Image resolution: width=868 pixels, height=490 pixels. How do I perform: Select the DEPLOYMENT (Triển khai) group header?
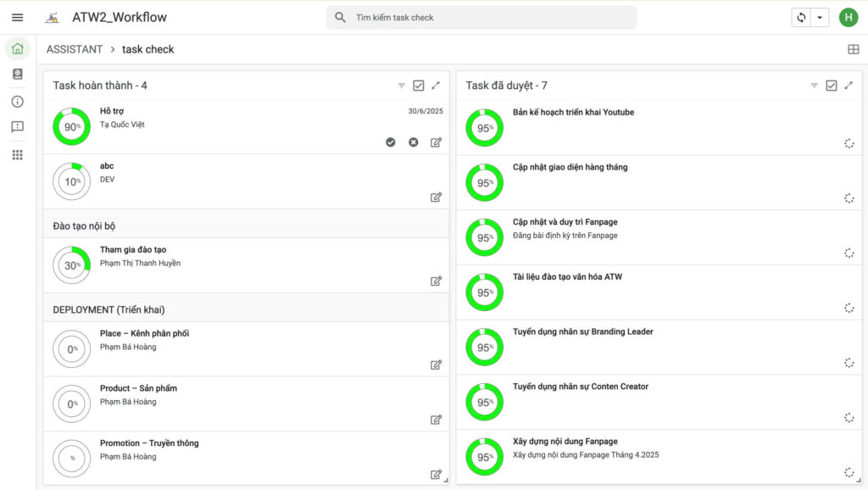click(108, 309)
